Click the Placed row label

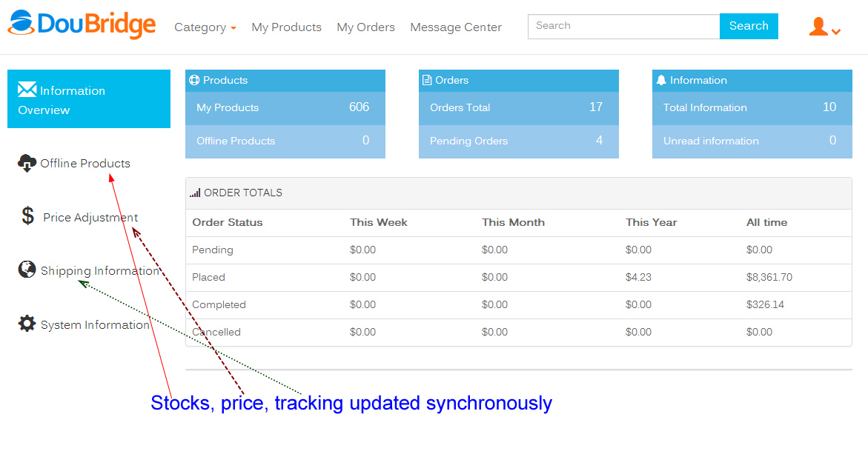(209, 277)
